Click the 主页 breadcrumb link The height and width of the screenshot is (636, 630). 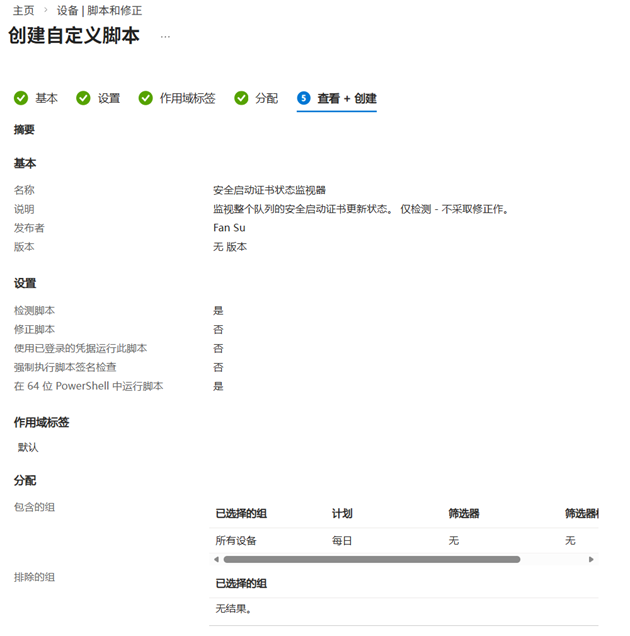(23, 10)
